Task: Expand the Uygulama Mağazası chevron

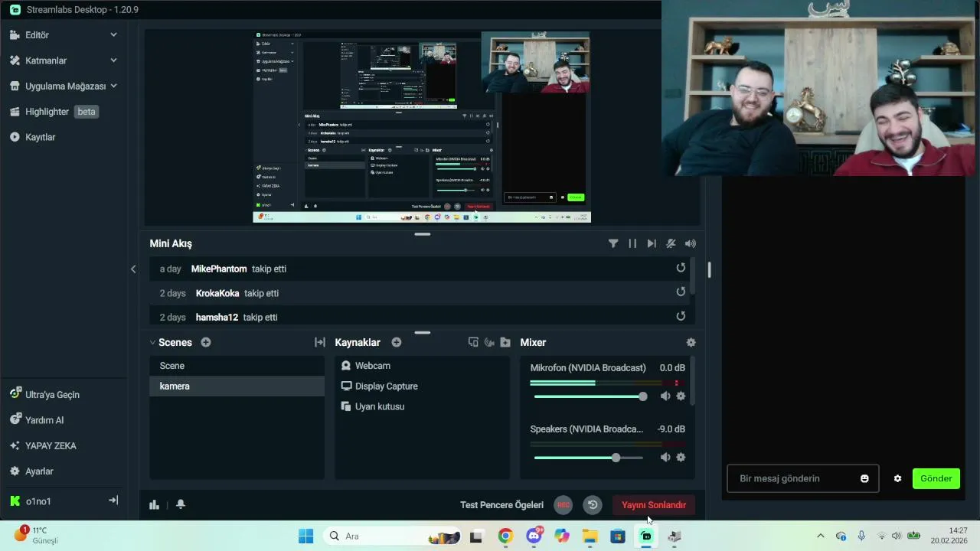Action: [x=113, y=86]
